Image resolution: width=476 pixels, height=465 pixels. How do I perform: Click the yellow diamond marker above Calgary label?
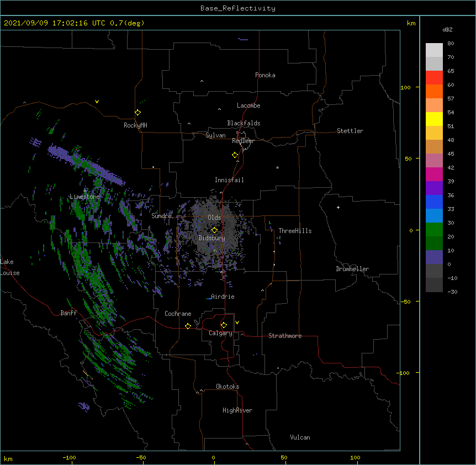pos(224,325)
